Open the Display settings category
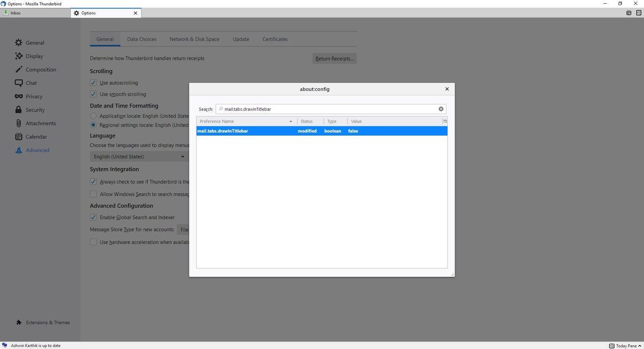 pos(30,56)
